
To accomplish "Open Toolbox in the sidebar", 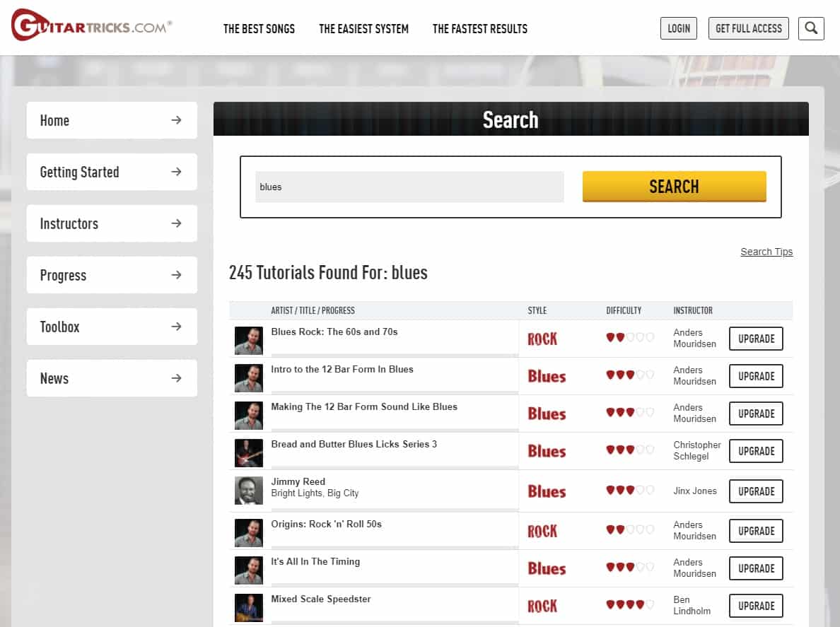I will 112,326.
